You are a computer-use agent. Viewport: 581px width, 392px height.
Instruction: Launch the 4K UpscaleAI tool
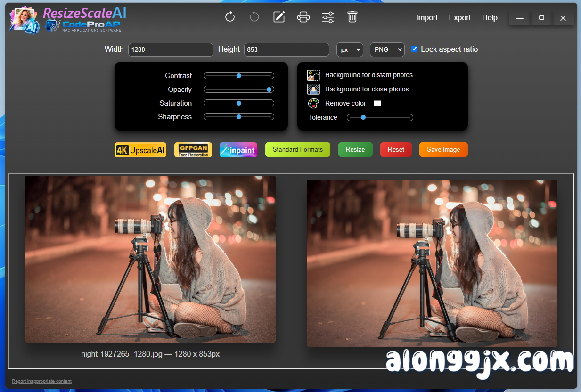[140, 150]
